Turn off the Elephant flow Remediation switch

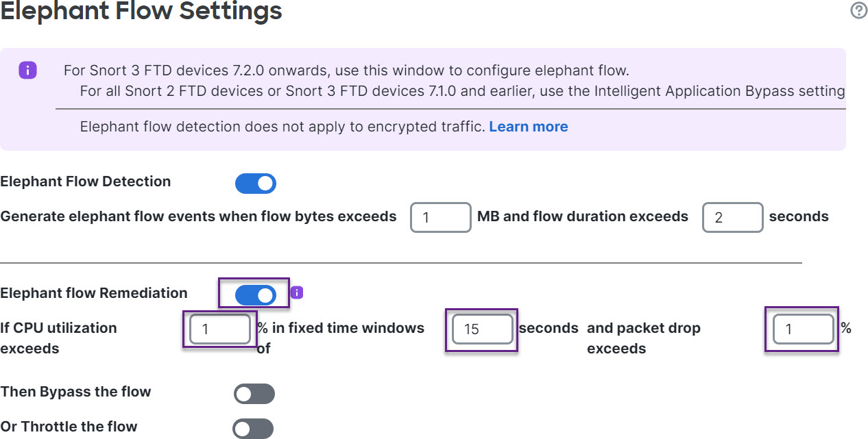coord(255,294)
